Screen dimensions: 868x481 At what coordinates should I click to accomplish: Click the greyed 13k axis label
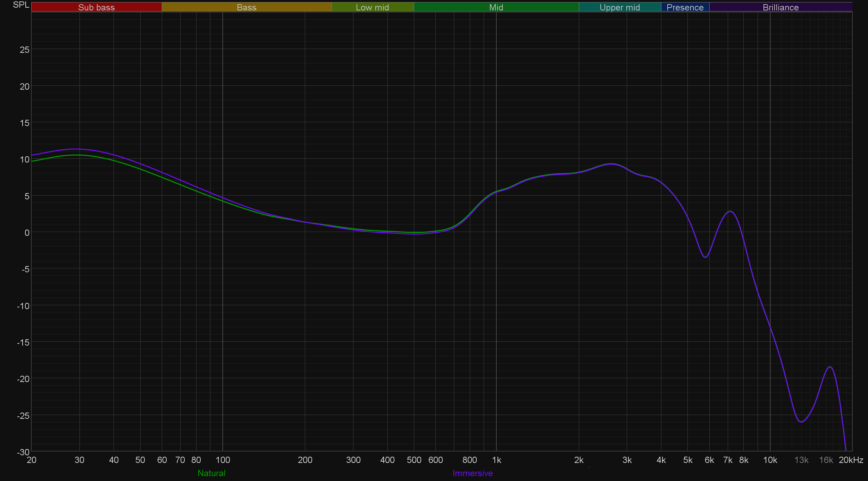801,460
